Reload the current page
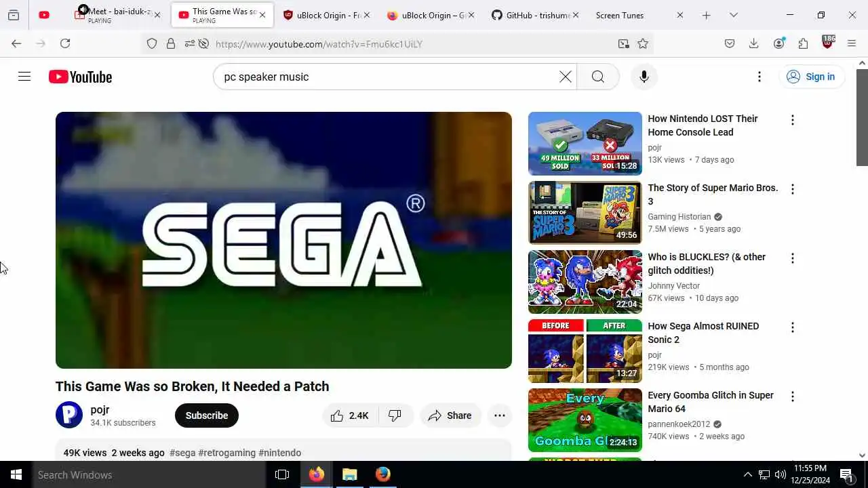The image size is (868, 488). tap(65, 43)
